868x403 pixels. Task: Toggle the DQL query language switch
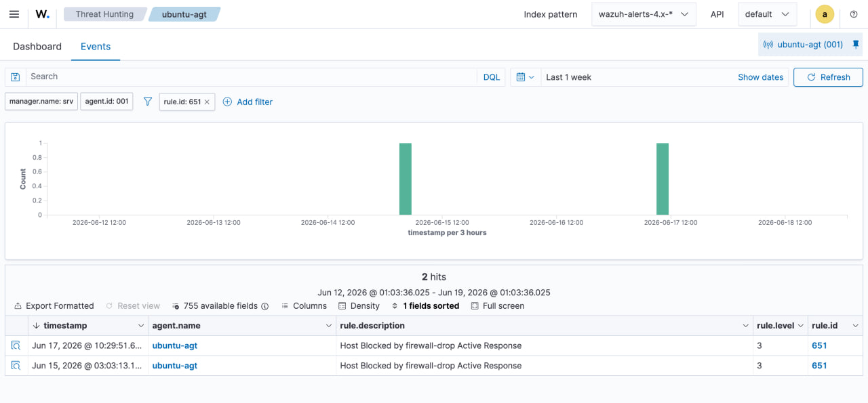coord(491,77)
